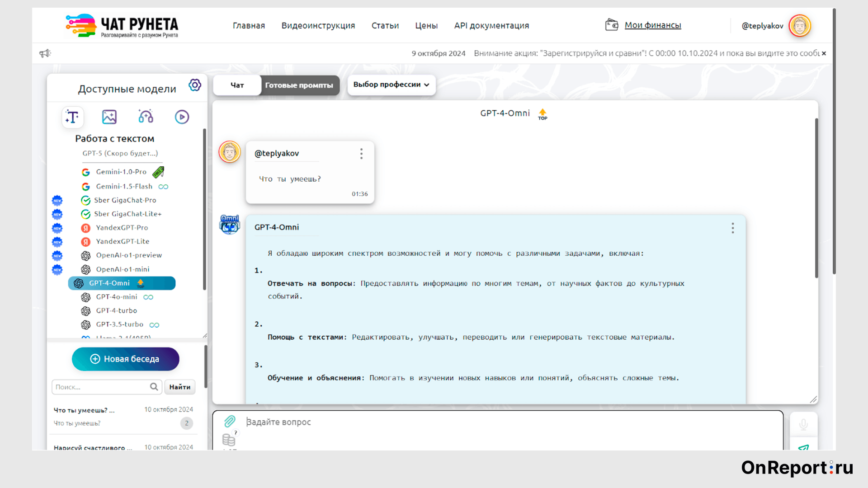The image size is (868, 488).
Task: Focus the conversation search field
Action: click(x=107, y=387)
